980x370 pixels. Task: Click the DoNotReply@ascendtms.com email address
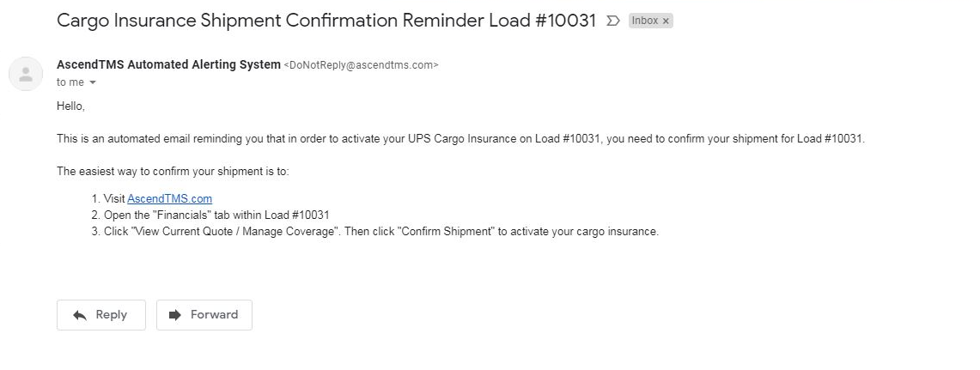point(361,65)
